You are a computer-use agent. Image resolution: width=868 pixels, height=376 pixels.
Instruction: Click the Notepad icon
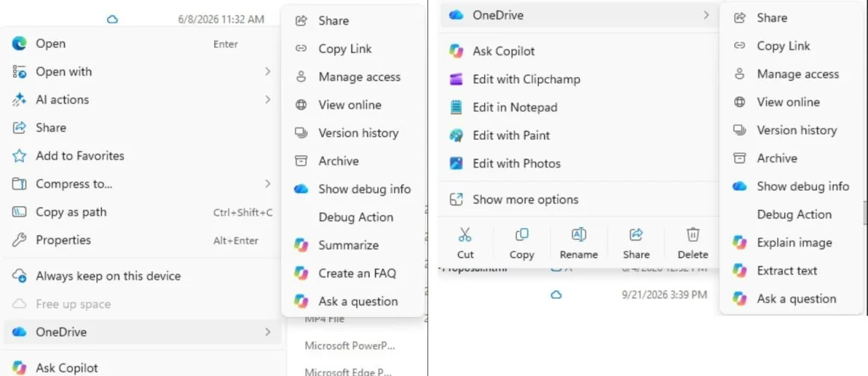tap(456, 108)
